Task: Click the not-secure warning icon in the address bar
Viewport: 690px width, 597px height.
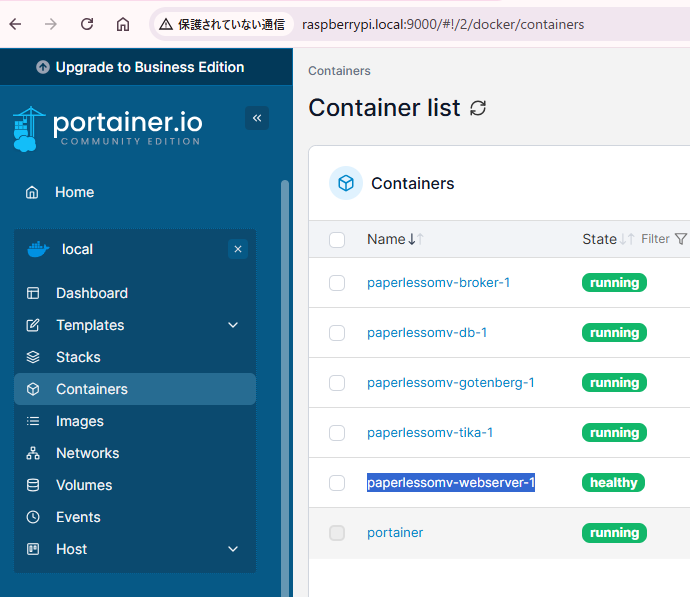Action: [x=166, y=24]
